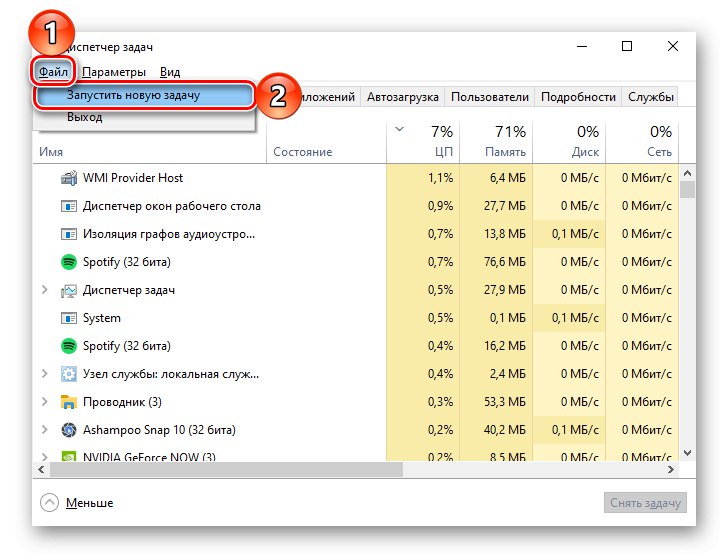
Task: Expand the NVIDIA GeForce NOW (3) group
Action: [45, 457]
